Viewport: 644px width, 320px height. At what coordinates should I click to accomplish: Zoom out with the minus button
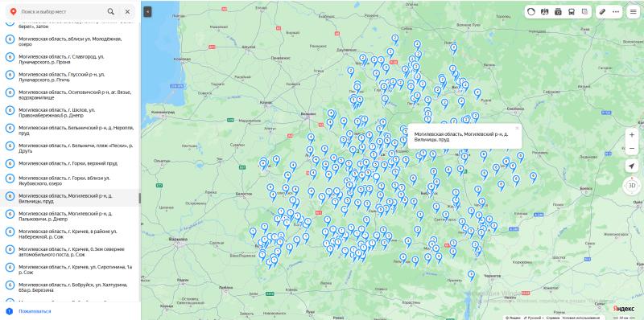632,148
